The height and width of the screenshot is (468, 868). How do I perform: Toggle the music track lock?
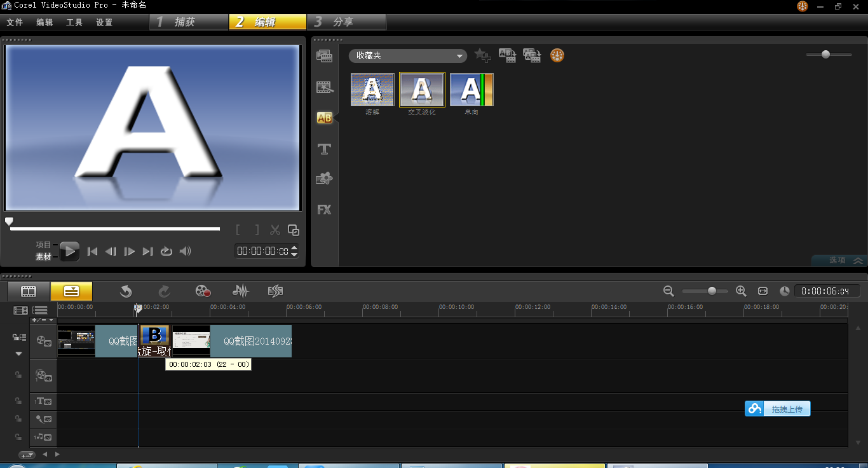pos(18,437)
